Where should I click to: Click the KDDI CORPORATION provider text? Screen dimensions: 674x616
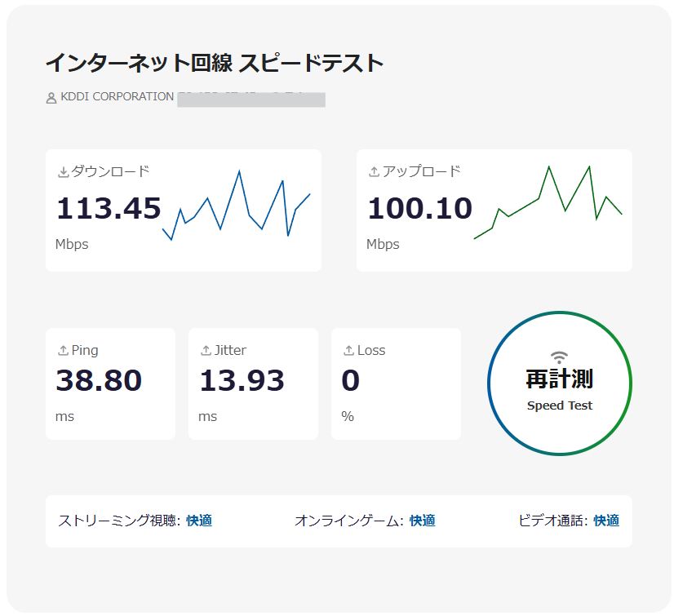coord(117,97)
